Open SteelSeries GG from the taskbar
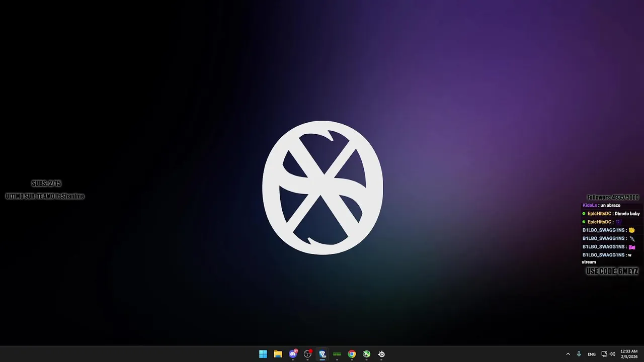644x362 pixels. [x=381, y=354]
